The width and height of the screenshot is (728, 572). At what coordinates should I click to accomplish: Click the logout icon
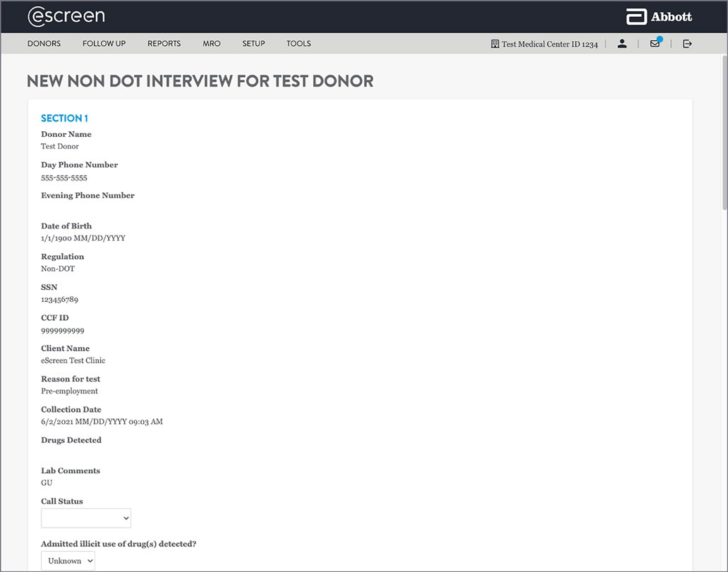point(687,44)
